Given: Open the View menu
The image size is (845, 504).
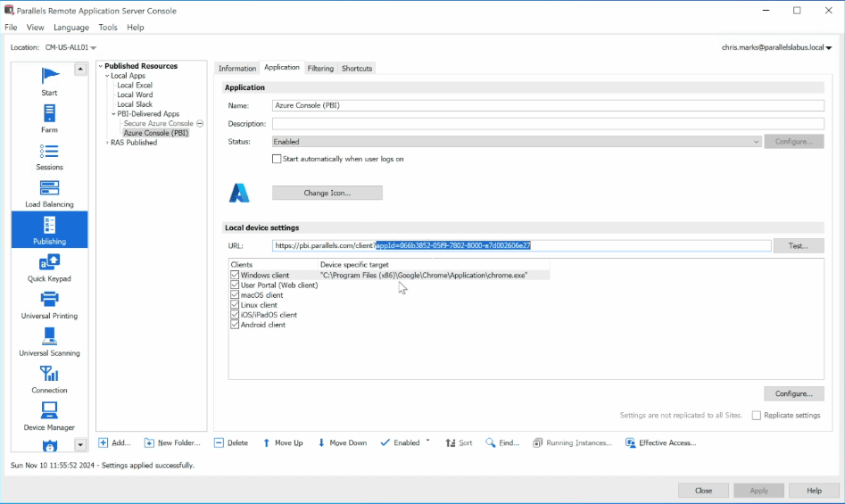Looking at the screenshot, I should [35, 27].
